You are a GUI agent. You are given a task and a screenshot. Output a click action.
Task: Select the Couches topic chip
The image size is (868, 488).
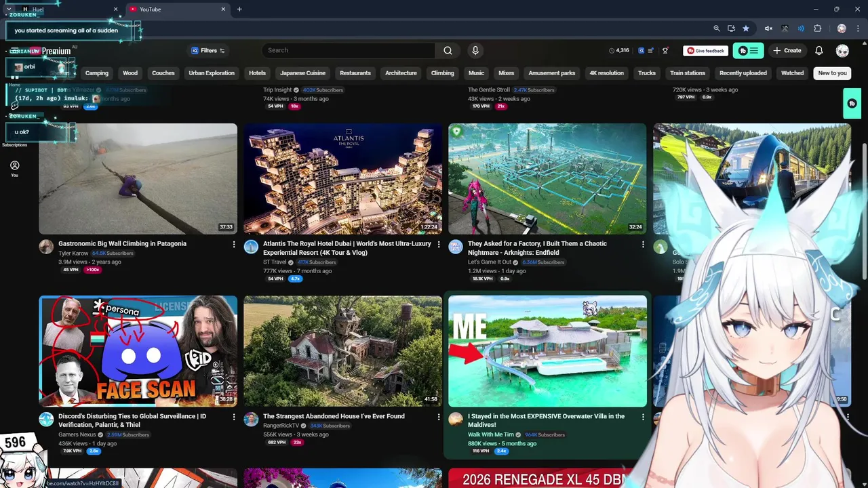point(163,73)
